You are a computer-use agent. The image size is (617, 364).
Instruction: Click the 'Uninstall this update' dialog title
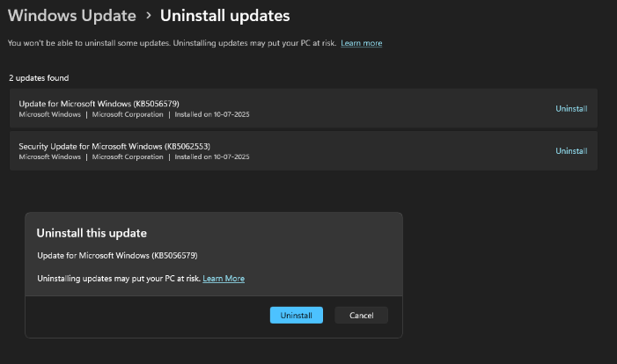[x=92, y=233]
